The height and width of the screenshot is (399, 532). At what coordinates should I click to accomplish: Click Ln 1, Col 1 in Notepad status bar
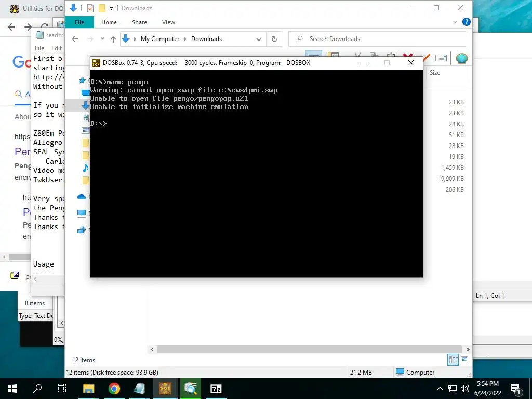(x=489, y=296)
